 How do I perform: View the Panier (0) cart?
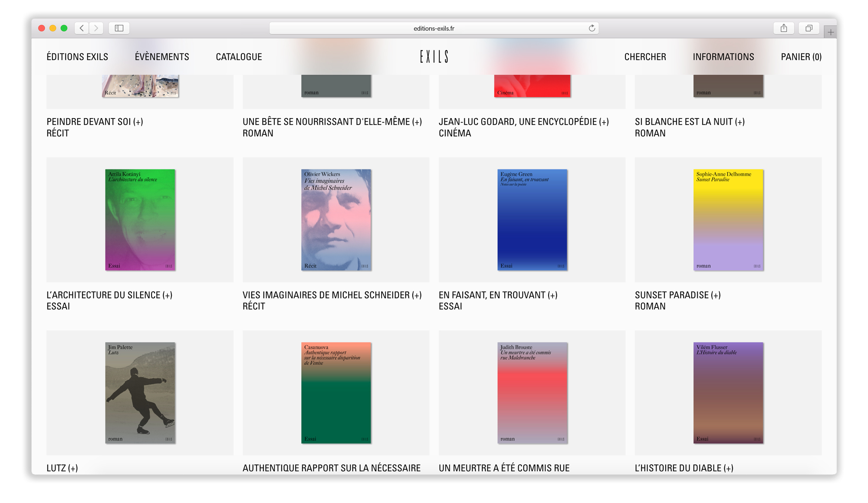pyautogui.click(x=801, y=57)
